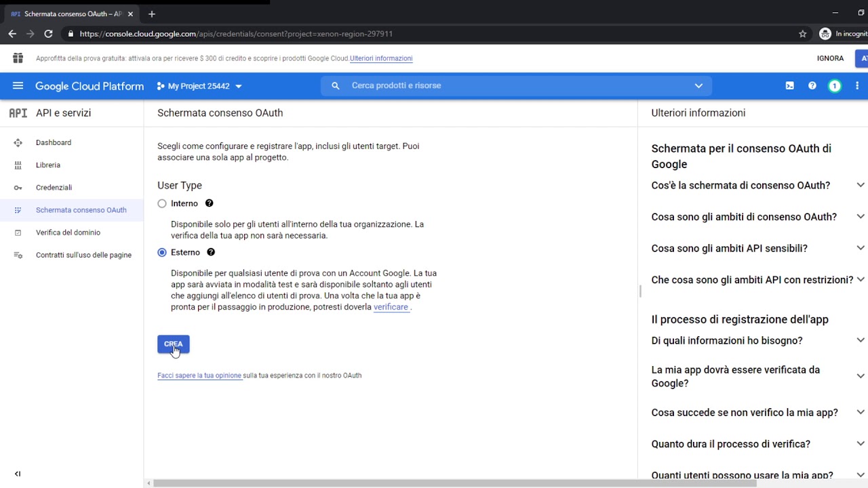Click the gift icon in the free trial banner
868x488 pixels.
pos(18,58)
